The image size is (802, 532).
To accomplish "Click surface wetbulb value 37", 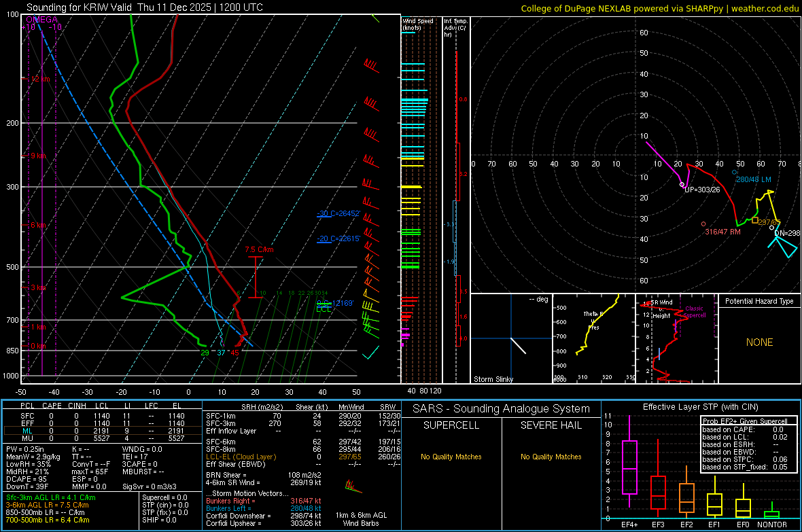I will (x=221, y=353).
